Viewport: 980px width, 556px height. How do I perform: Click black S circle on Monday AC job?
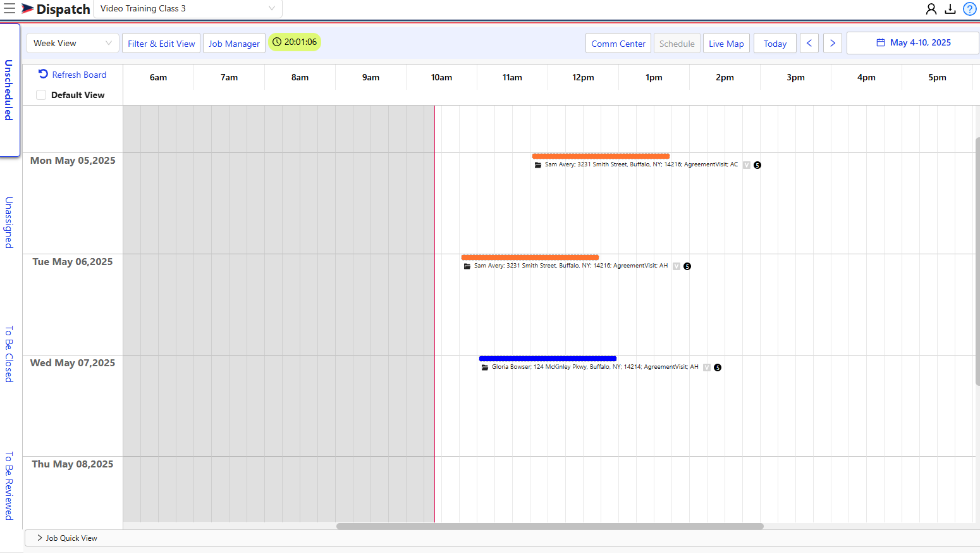coord(757,165)
